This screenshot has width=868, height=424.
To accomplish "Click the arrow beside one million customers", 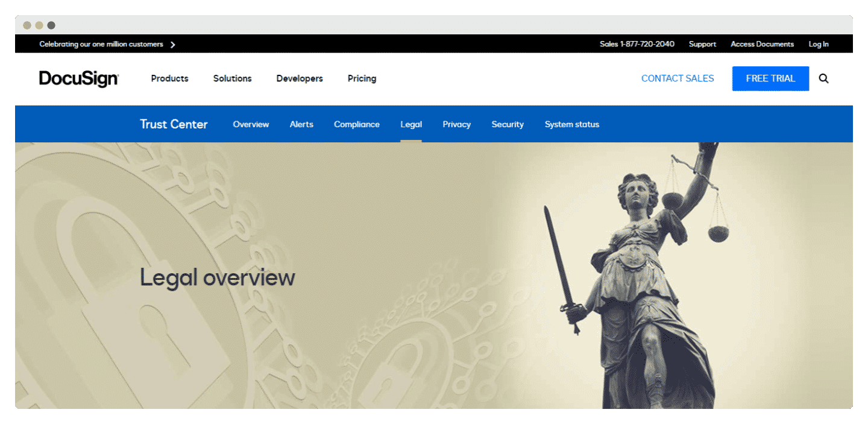I will 173,45.
